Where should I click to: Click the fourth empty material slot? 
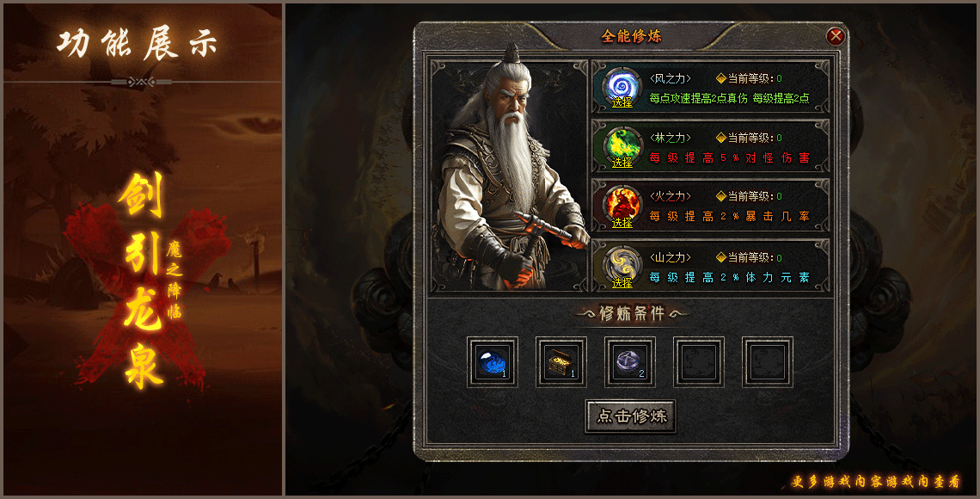click(699, 362)
